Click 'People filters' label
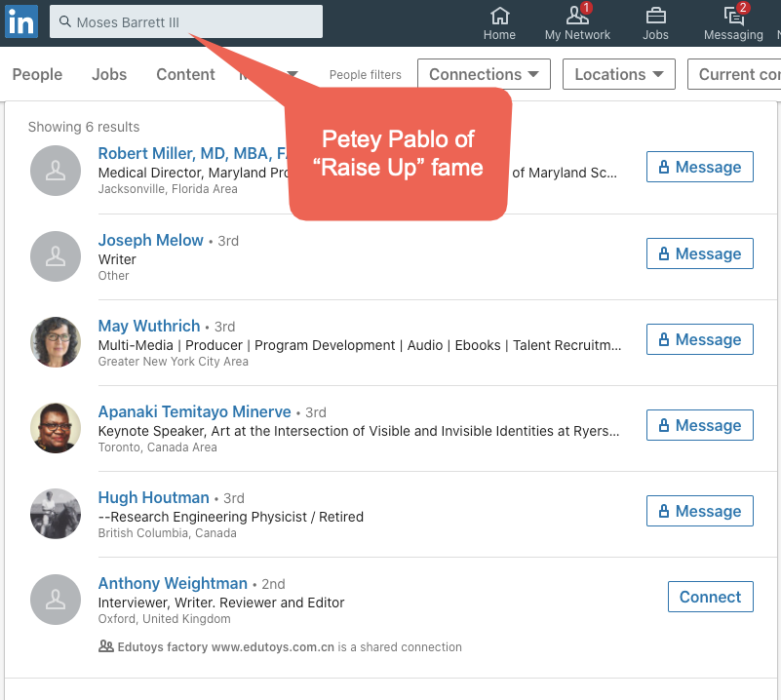The height and width of the screenshot is (700, 781). point(365,75)
